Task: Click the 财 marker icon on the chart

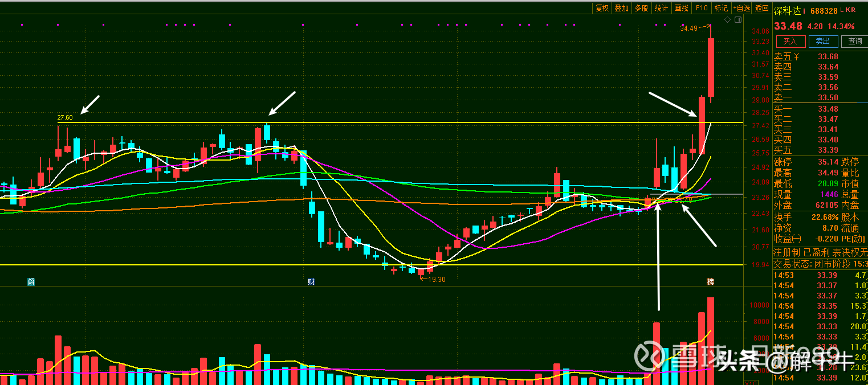Action: (x=311, y=281)
